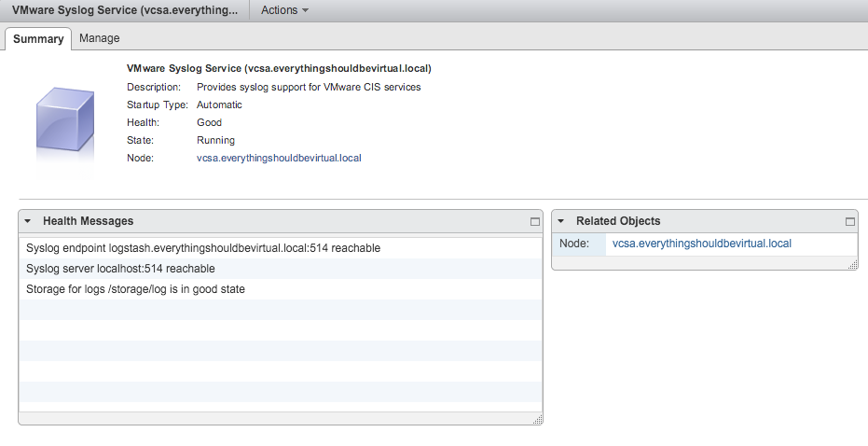Viewport: 868px width, 446px height.
Task: Select the Storage for logs message row
Action: 135,289
